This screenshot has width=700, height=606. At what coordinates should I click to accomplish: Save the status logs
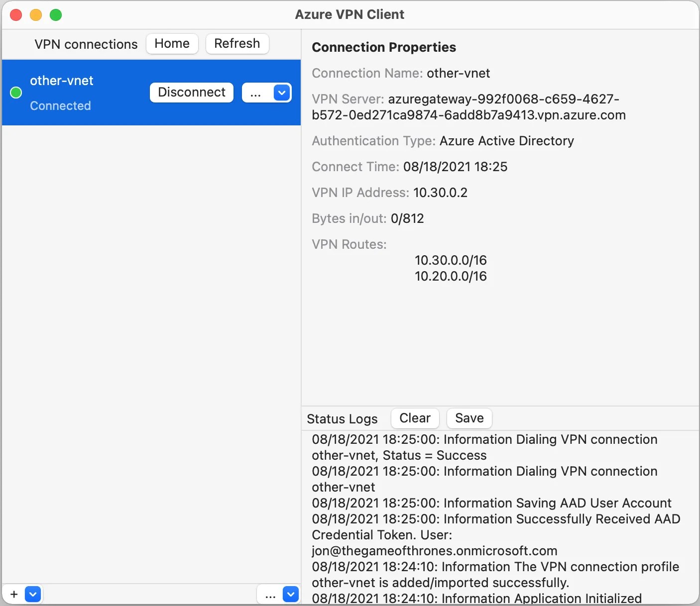(x=469, y=418)
